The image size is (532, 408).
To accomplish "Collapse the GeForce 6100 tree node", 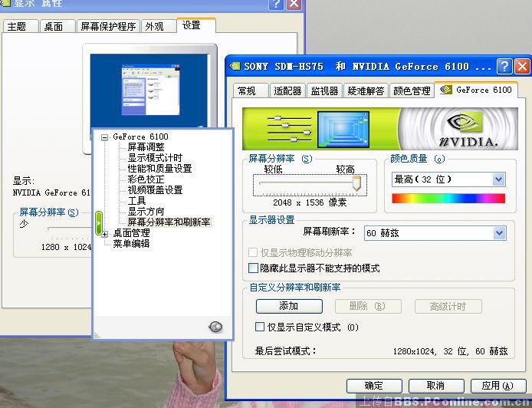I will [104, 137].
